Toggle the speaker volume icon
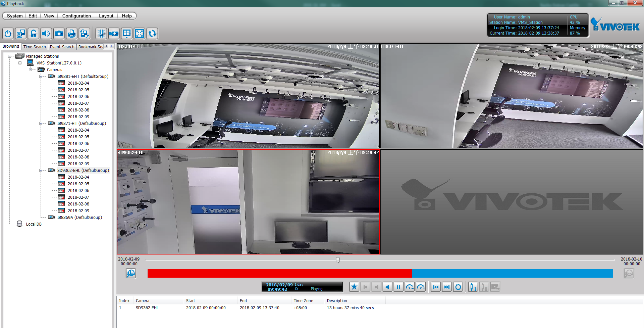Image resolution: width=644 pixels, height=328 pixels. [46, 34]
